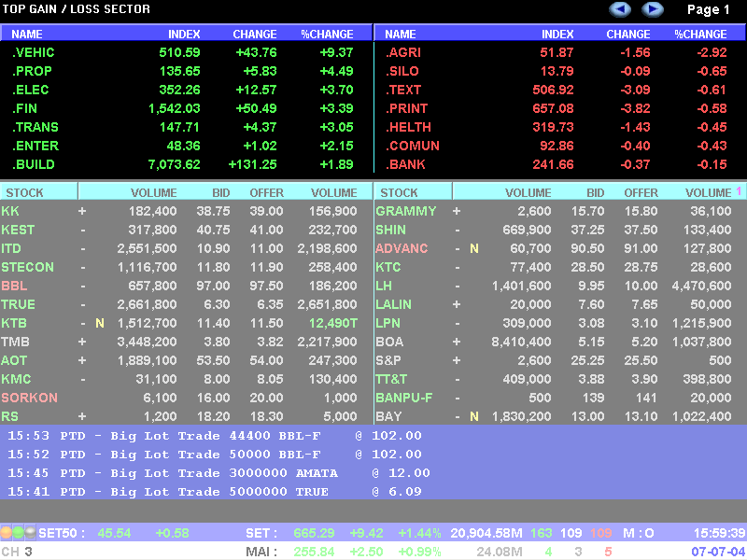This screenshot has width=747, height=560.
Task: Select stock SORKON
Action: [x=29, y=398]
